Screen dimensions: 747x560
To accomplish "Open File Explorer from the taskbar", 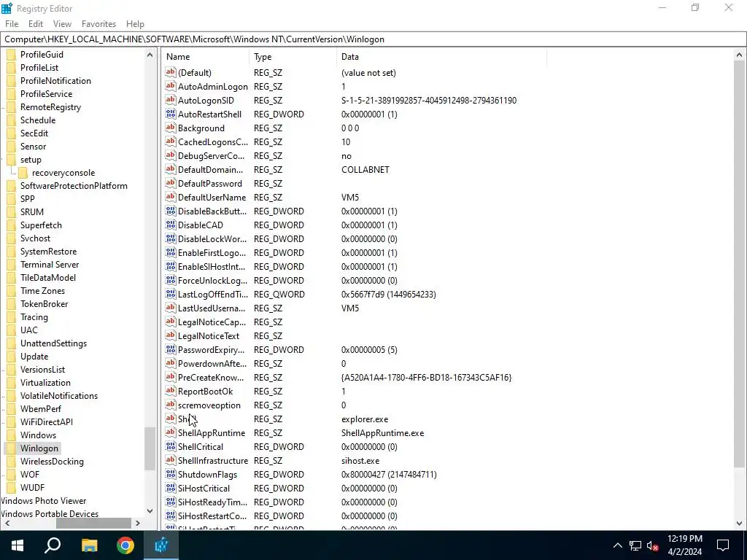I will [89, 545].
